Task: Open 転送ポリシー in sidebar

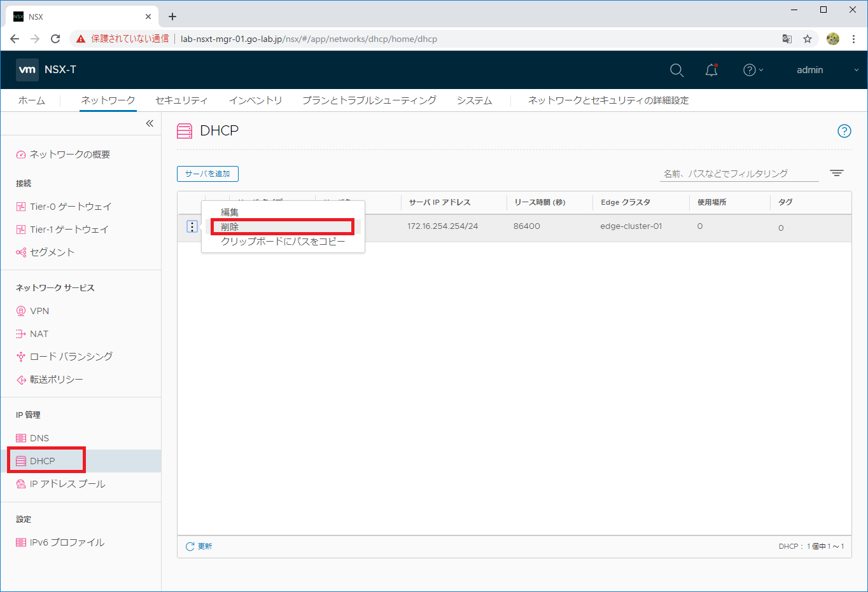Action: [50, 380]
